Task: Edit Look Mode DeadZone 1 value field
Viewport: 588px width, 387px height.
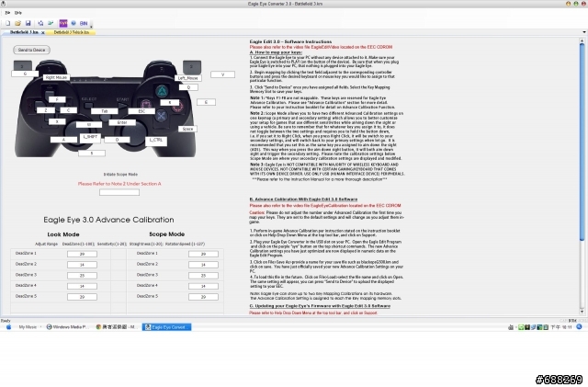Action: coord(82,254)
